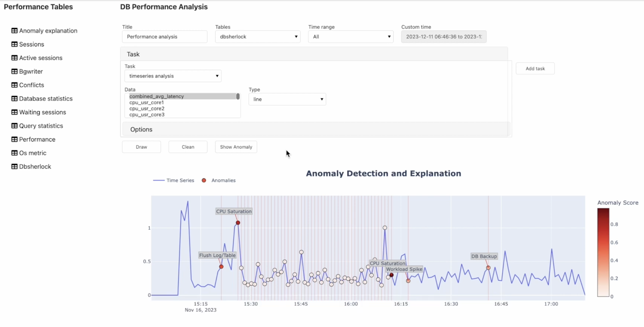Click the Data list scrollbar thumb
Image resolution: width=644 pixels, height=327 pixels.
click(x=238, y=96)
